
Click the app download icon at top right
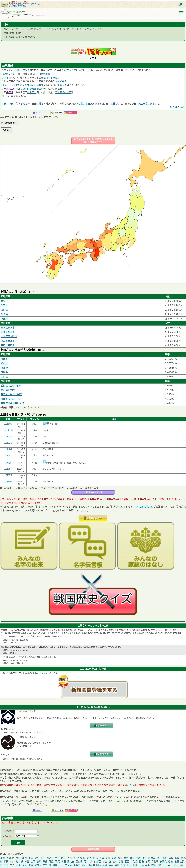click(x=181, y=4)
